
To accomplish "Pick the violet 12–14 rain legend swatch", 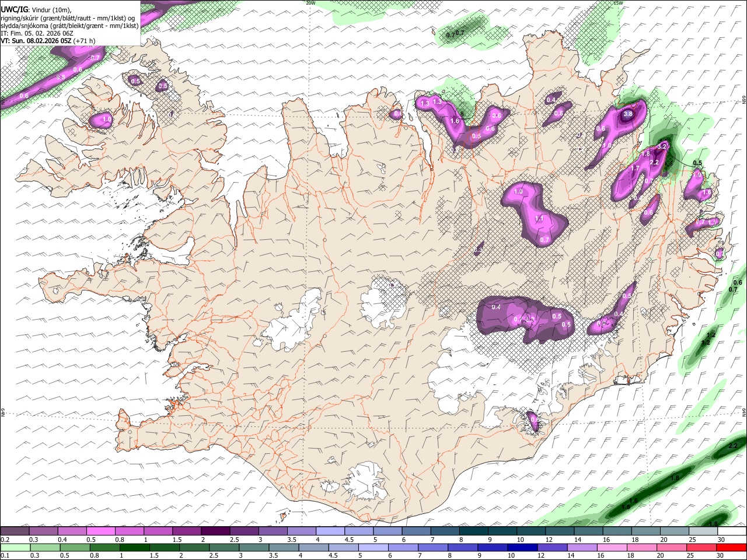I will [552, 547].
